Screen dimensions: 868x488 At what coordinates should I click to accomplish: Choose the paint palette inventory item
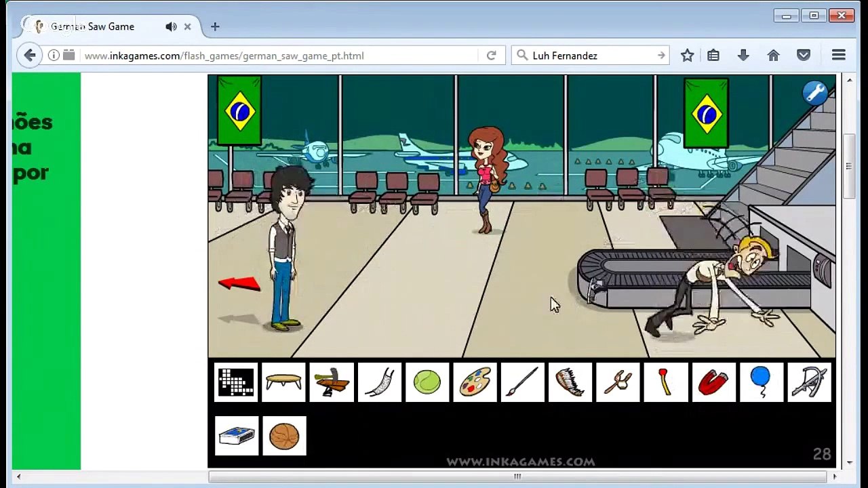tap(475, 382)
